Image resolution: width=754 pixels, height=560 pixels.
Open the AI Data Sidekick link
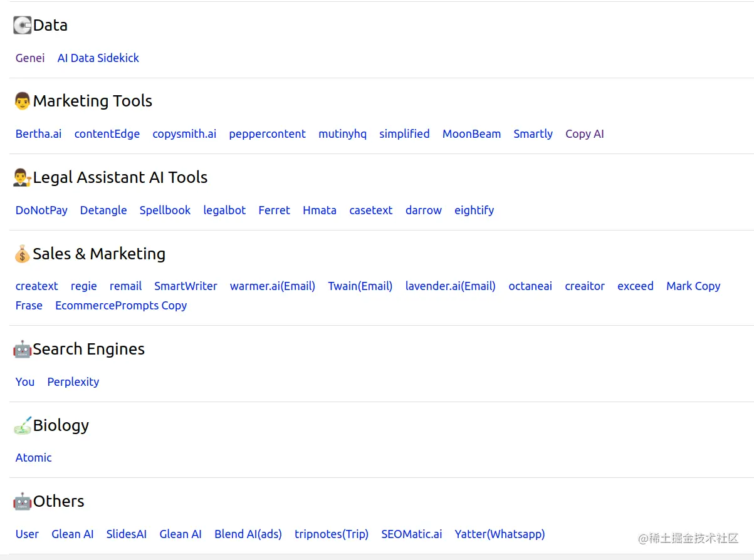pyautogui.click(x=98, y=58)
